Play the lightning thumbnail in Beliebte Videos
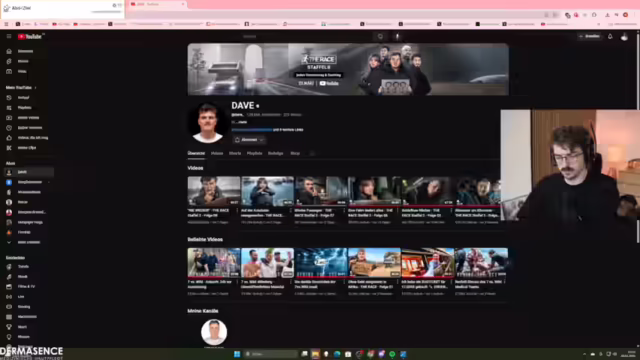 click(x=321, y=263)
